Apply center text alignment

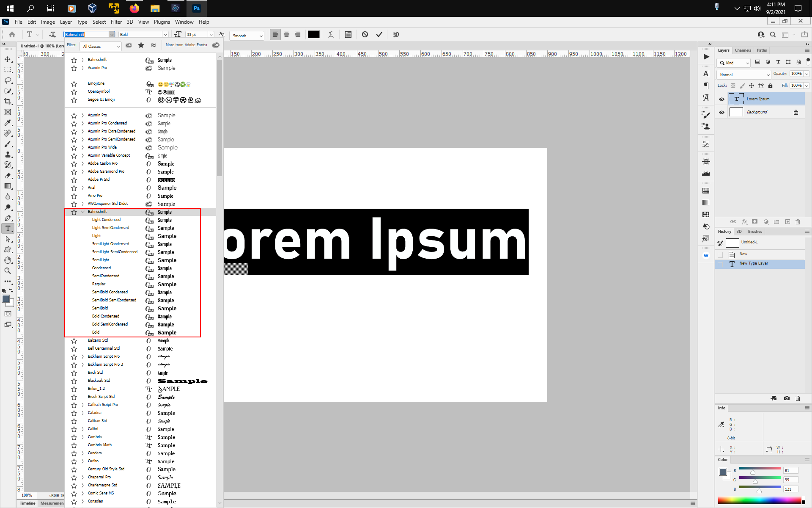(287, 35)
